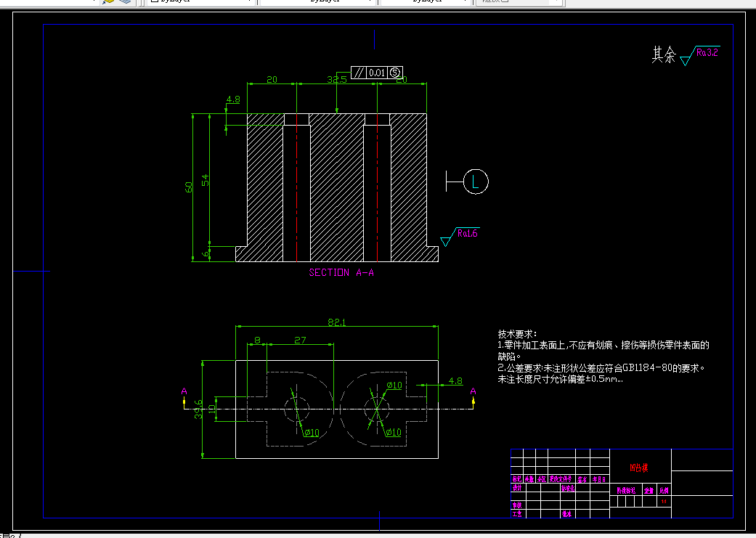Select the 60 height dimension text

pyautogui.click(x=189, y=187)
